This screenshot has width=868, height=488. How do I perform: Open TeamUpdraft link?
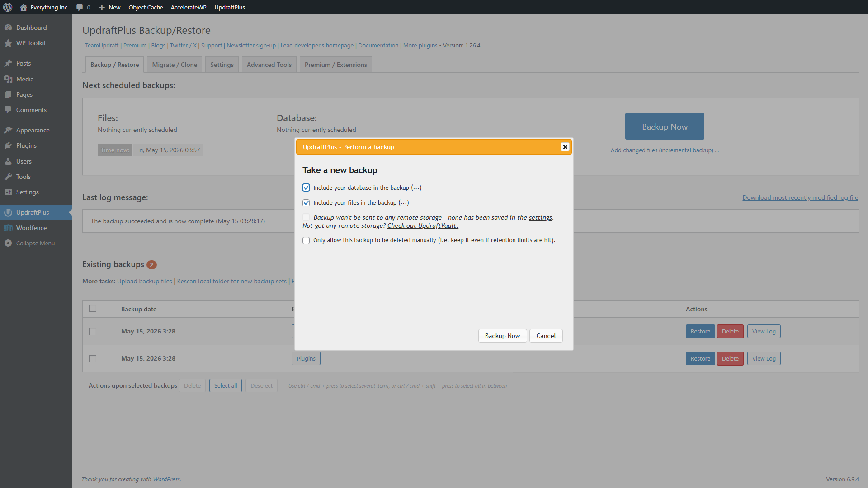tap(102, 45)
